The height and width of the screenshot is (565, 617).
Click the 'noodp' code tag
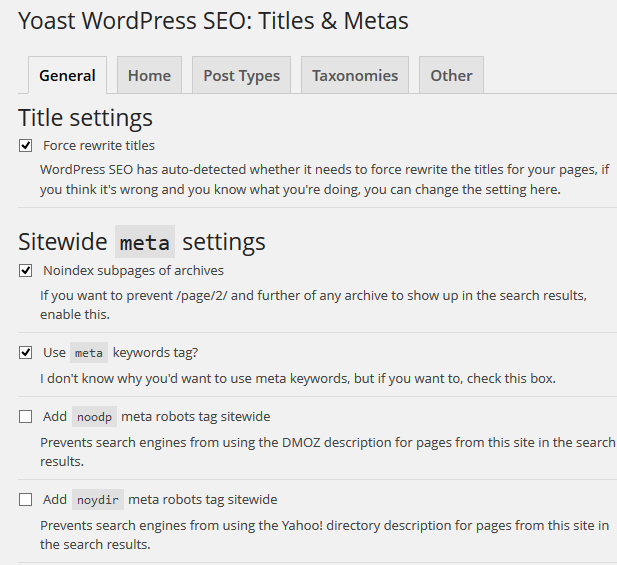[93, 417]
